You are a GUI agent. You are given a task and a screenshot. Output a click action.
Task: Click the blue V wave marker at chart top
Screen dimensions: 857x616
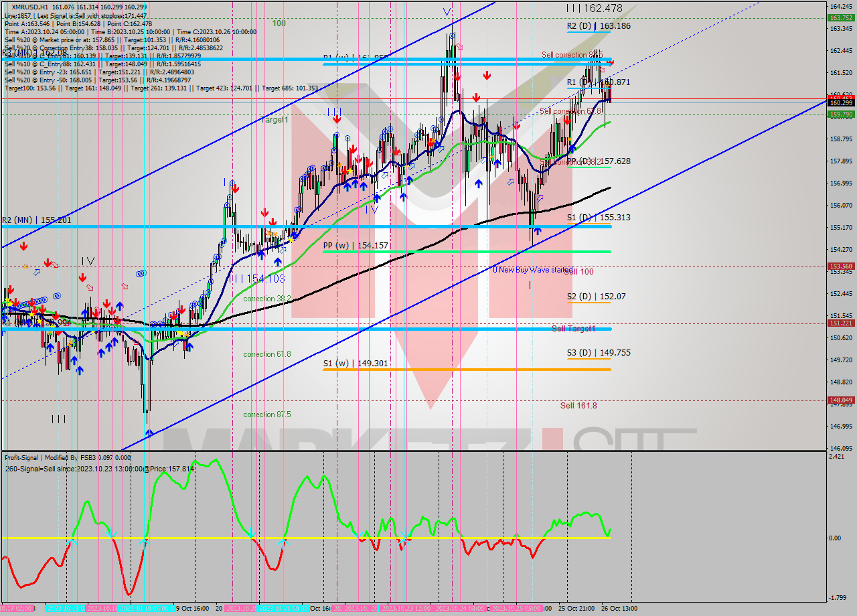[447, 11]
